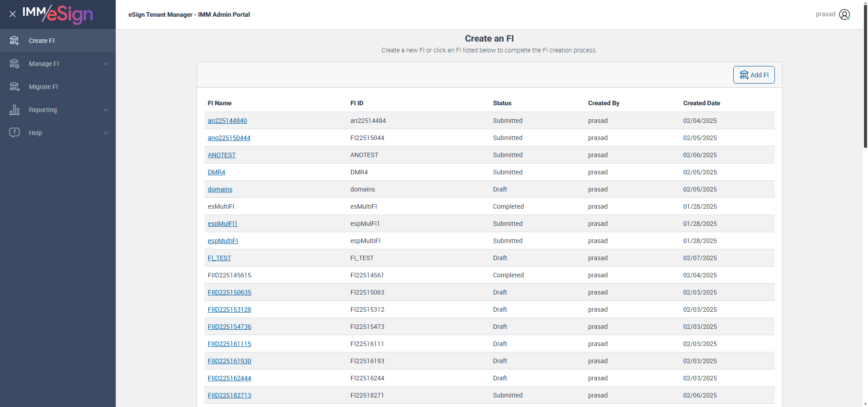
Task: Click the Reporting bar chart icon
Action: 14,110
